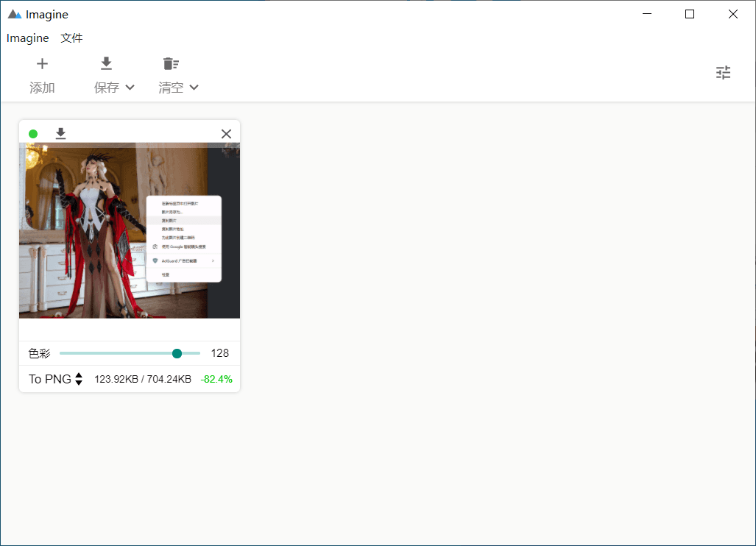Maximize the Imagine window
756x546 pixels.
click(690, 14)
